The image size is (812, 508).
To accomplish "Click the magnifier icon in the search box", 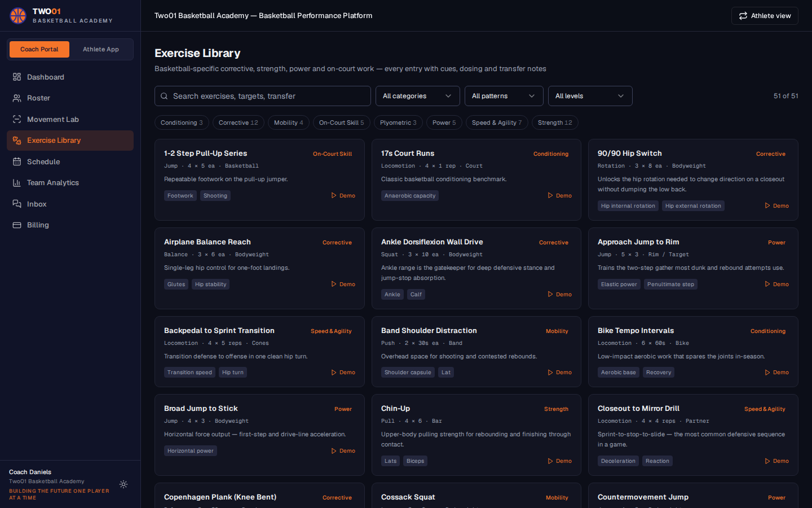I will tap(164, 96).
